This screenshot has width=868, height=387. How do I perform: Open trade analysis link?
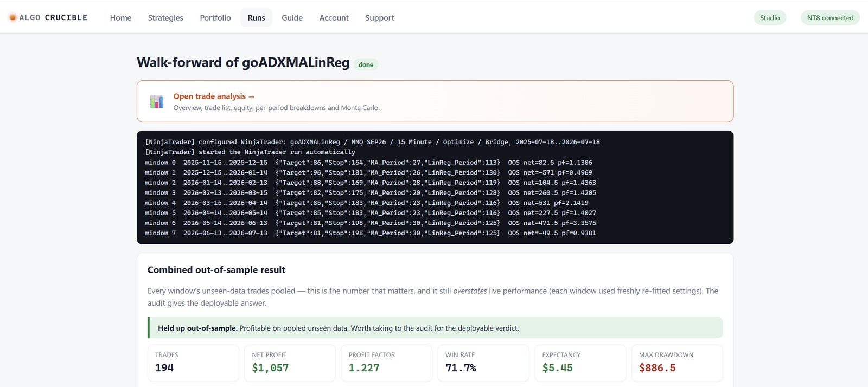pos(214,96)
